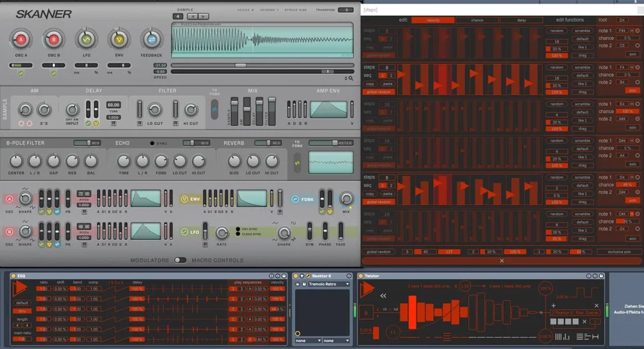Select the green LFO source icon

(87, 39)
